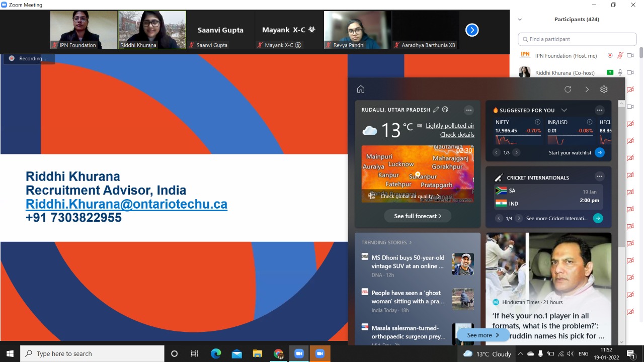Toggle IPN Foundation's microphone mute
The width and height of the screenshot is (644, 362).
click(x=620, y=56)
